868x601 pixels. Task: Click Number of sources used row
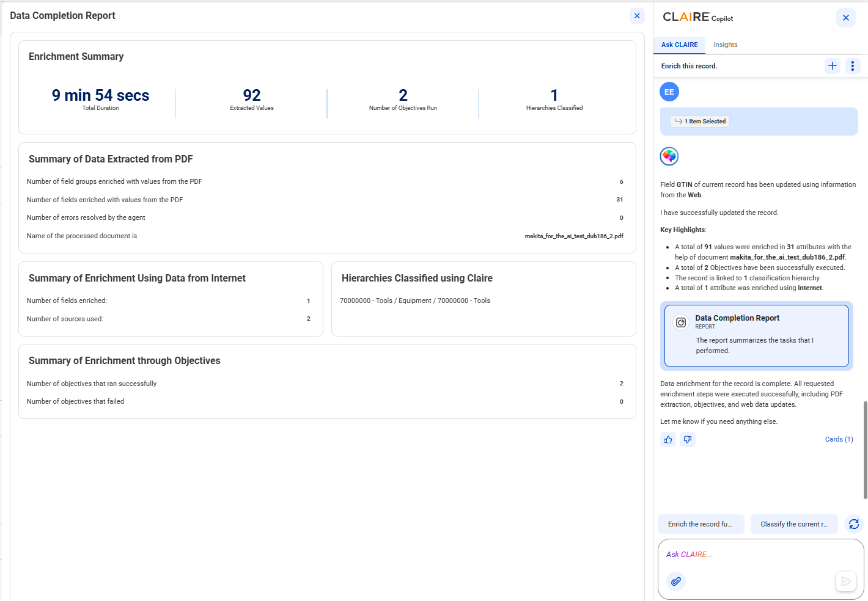click(169, 319)
